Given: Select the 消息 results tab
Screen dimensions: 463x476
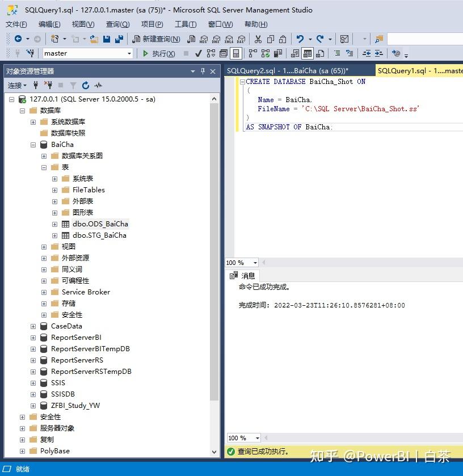Looking at the screenshot, I should click(243, 276).
